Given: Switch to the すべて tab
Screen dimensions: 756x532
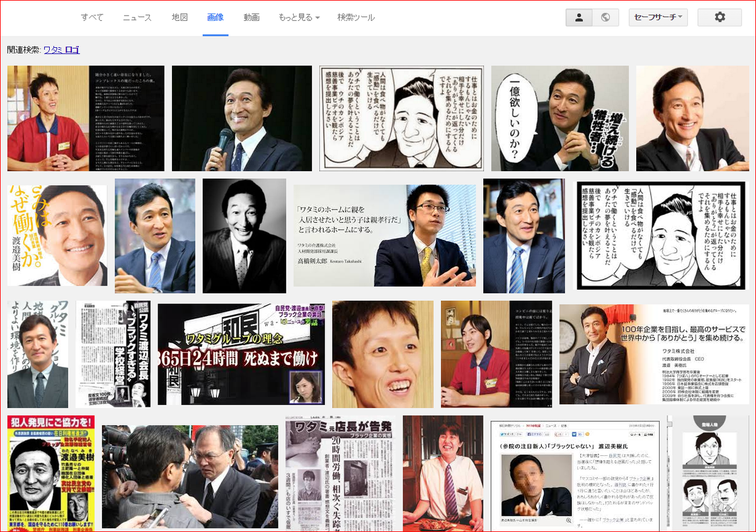Looking at the screenshot, I should point(92,18).
